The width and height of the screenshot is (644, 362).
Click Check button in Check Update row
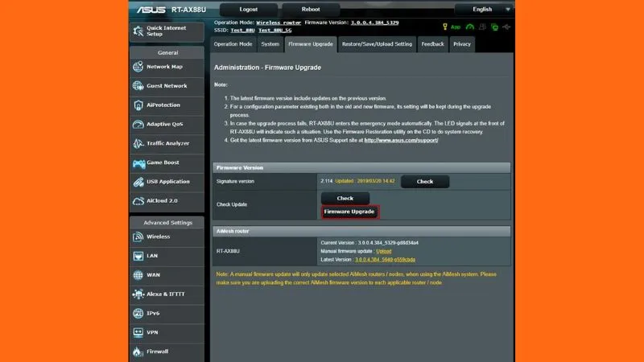(345, 198)
